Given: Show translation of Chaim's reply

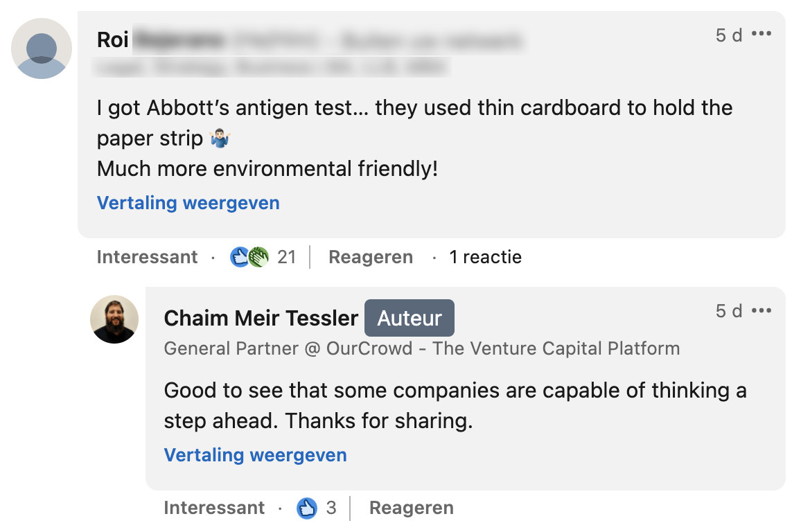Looking at the screenshot, I should [256, 455].
